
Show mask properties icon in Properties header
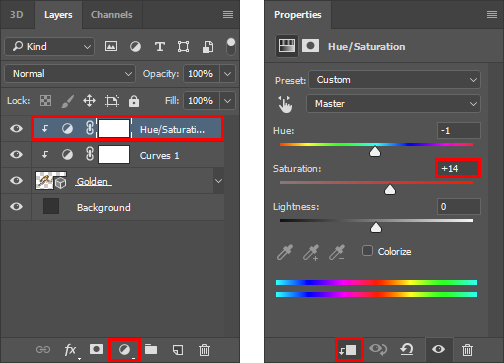coord(310,46)
